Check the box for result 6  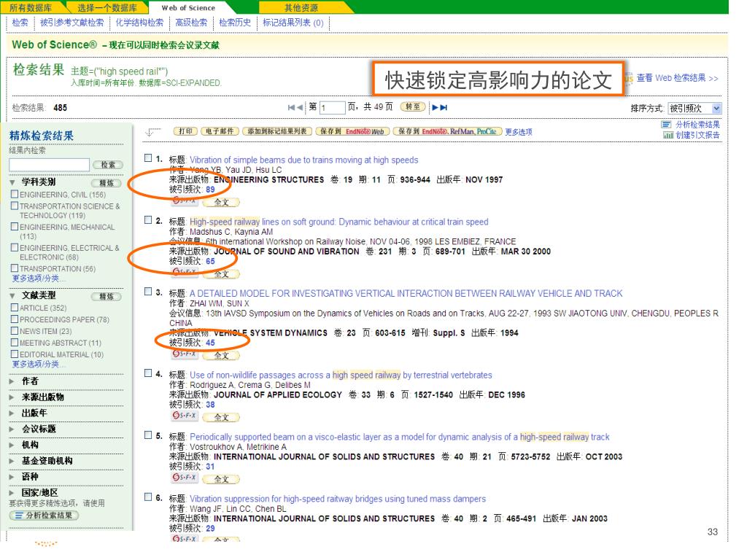click(x=148, y=497)
